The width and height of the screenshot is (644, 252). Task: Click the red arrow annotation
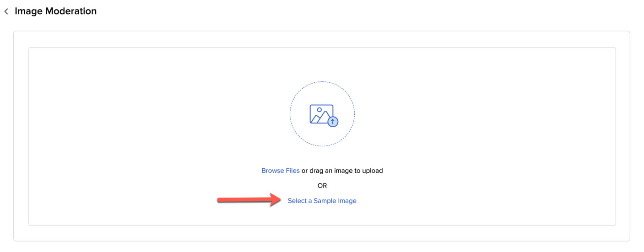point(247,200)
